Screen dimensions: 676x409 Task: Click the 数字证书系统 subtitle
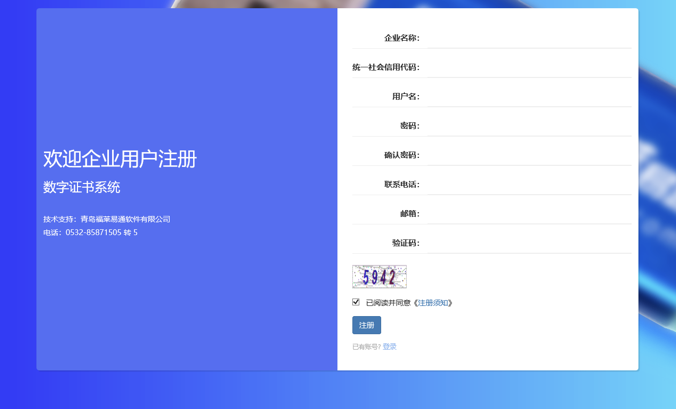(82, 187)
